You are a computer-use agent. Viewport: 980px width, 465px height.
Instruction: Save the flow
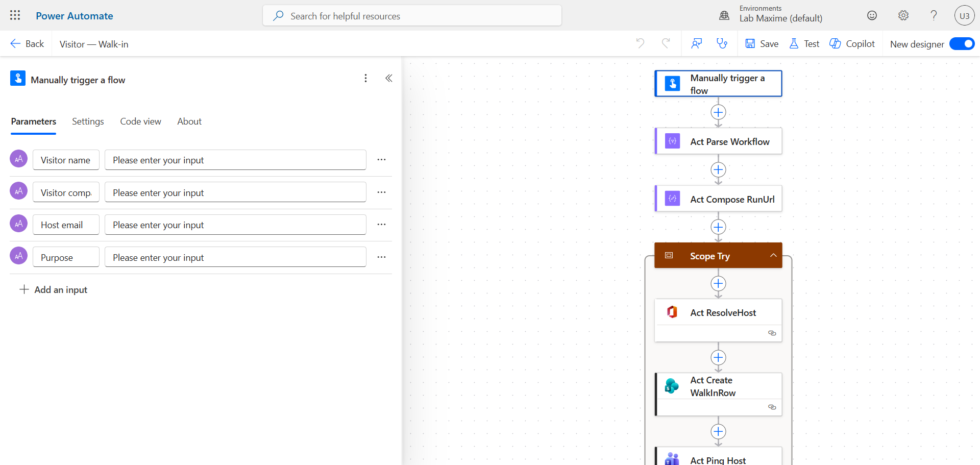click(x=762, y=44)
